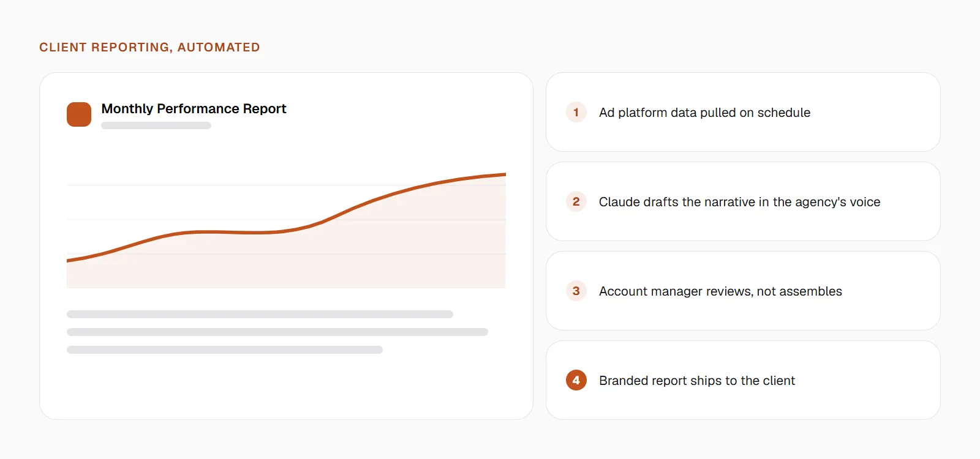Click the 'CLIENT REPORTING, AUTOMATED' label
Viewport: 980px width, 459px height.
tap(149, 47)
